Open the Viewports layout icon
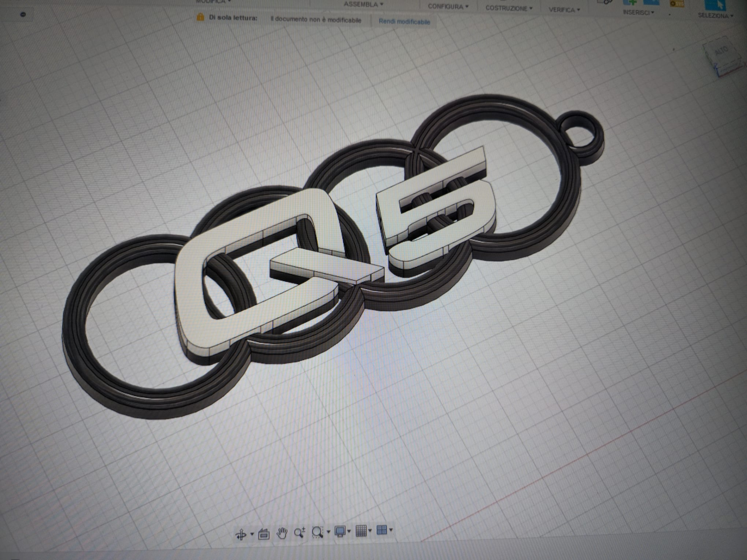Screen dimensions: 747x560 [382, 530]
